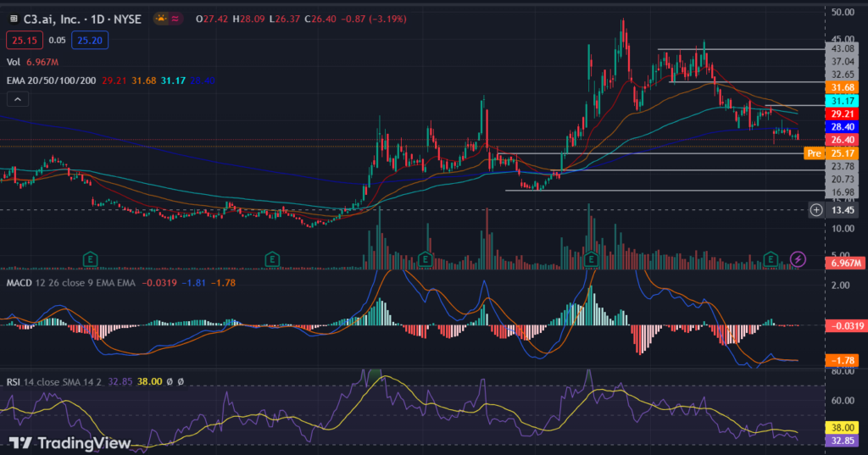Click the blue 25.20 buy price button
The image size is (868, 455).
pos(90,41)
